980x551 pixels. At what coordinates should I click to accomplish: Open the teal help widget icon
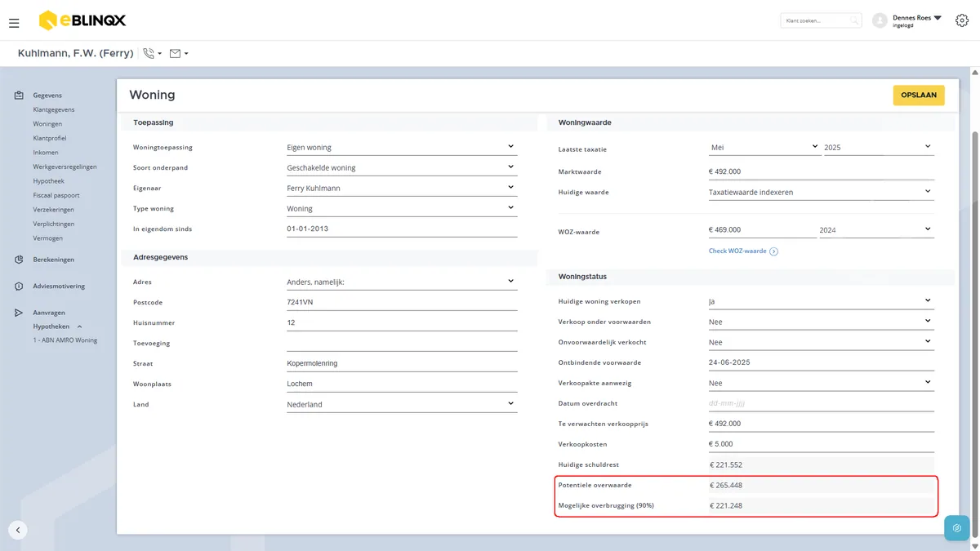coord(956,528)
